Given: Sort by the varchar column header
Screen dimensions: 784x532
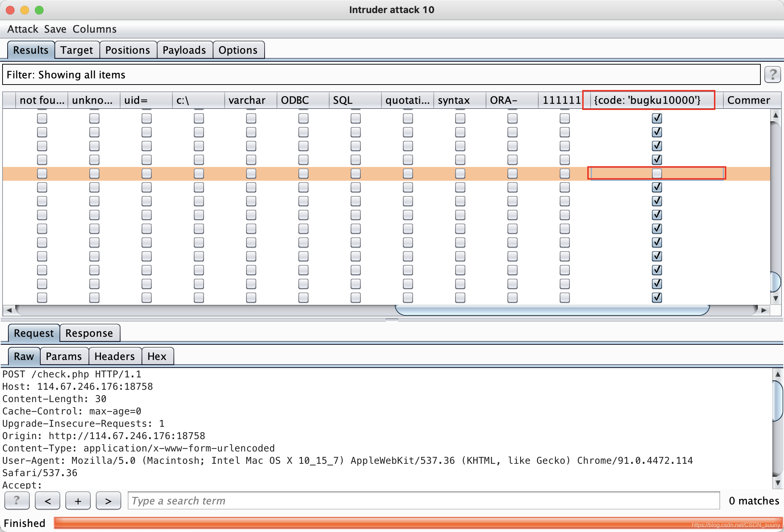Looking at the screenshot, I should [250, 100].
